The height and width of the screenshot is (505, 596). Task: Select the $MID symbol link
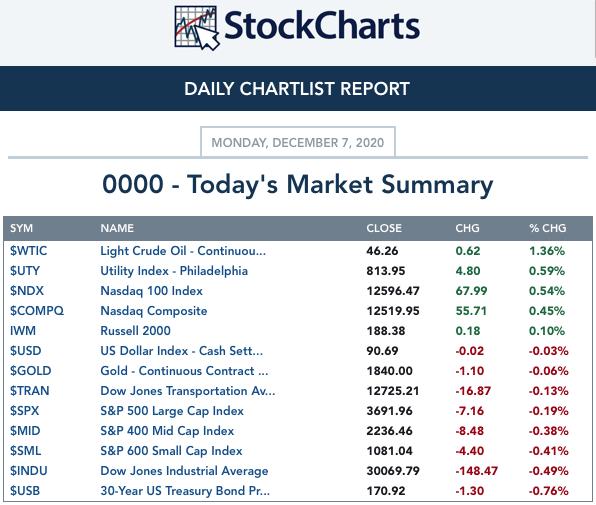[x=25, y=431]
